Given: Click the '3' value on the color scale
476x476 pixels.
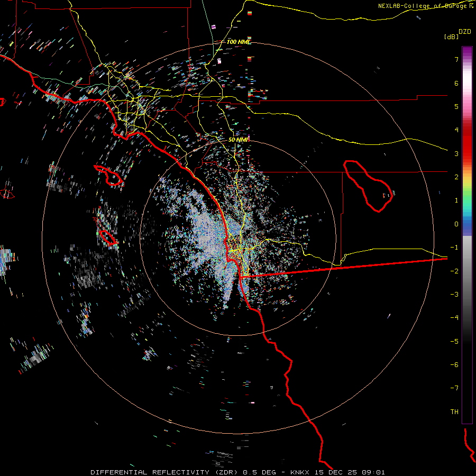Looking at the screenshot, I should point(456,153).
